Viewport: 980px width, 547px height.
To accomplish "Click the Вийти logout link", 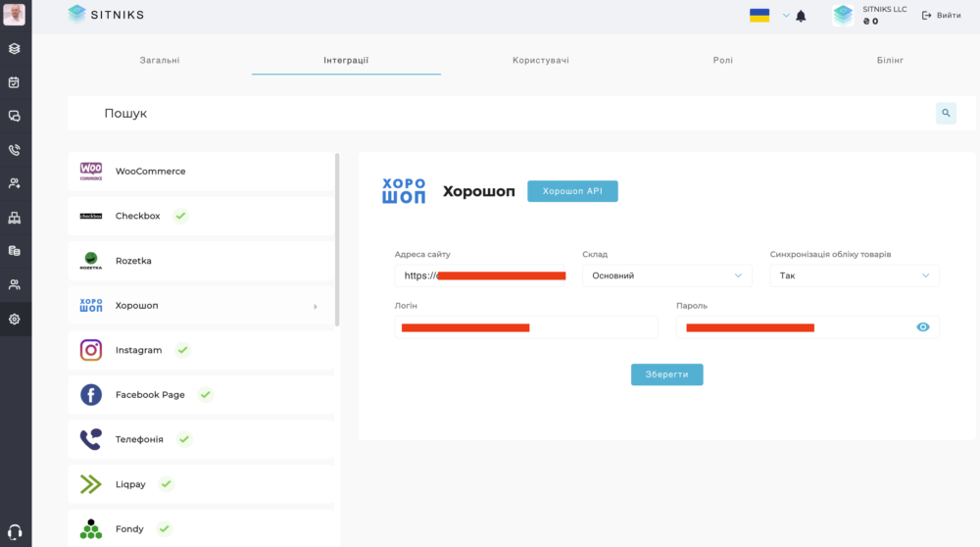I will (941, 16).
